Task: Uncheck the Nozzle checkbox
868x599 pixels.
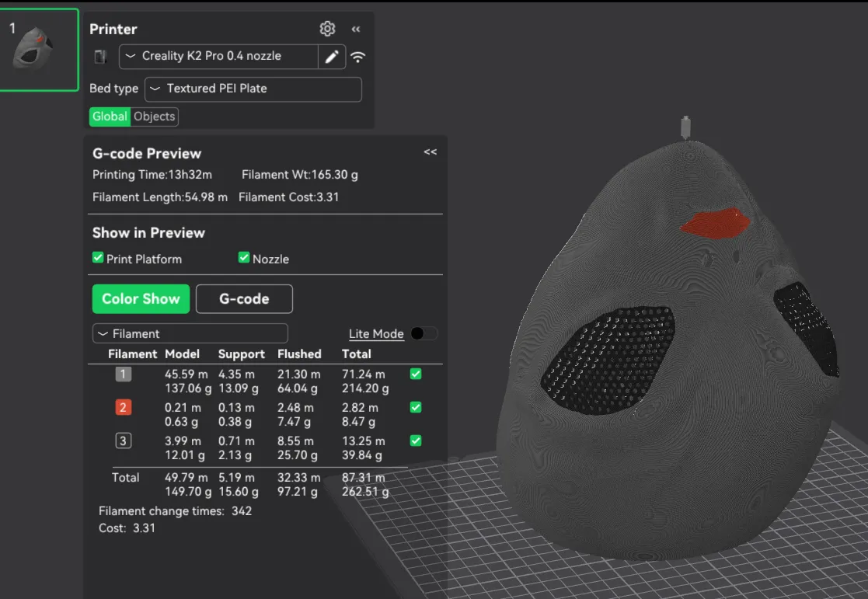Action: [x=243, y=258]
